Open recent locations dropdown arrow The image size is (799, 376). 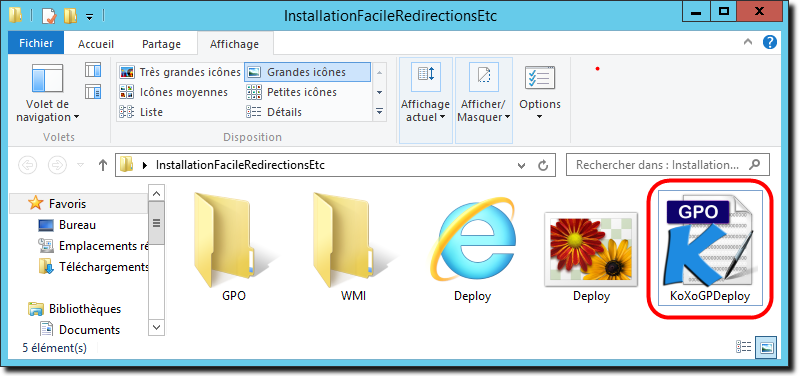coord(80,165)
